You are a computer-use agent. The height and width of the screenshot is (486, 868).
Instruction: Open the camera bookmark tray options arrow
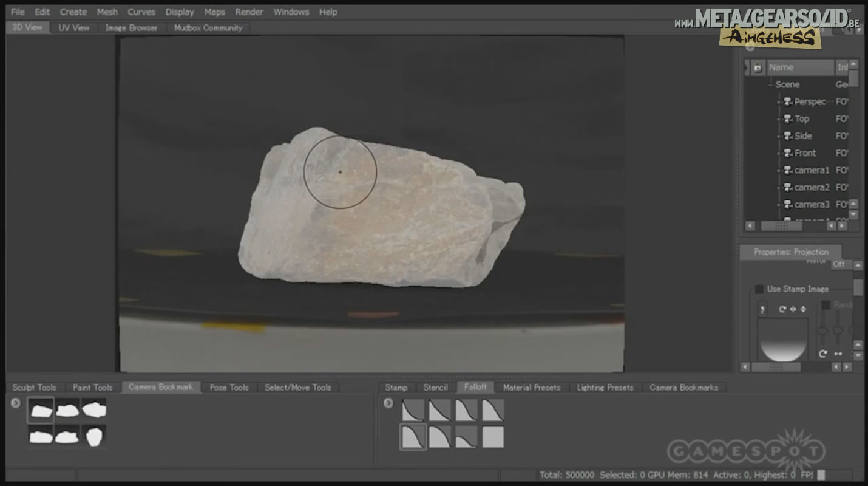click(16, 403)
